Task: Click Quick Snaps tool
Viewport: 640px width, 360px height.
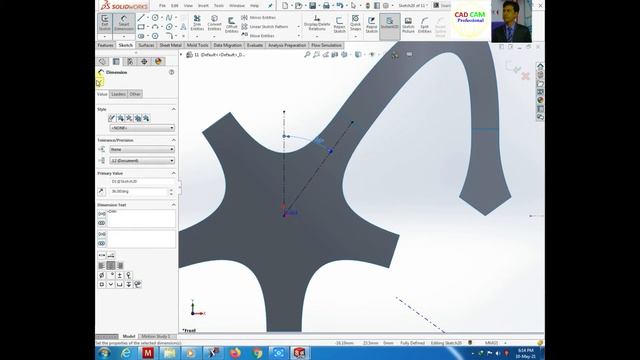Action: [x=356, y=23]
